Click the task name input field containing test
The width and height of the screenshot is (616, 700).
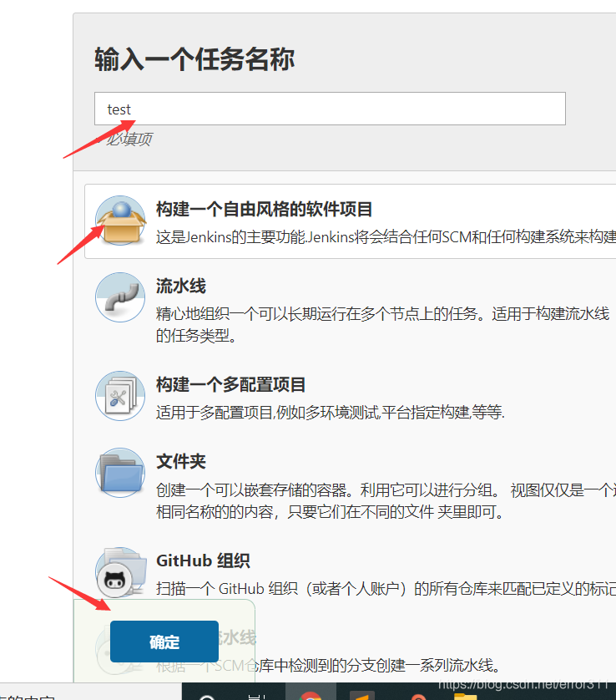coord(330,109)
